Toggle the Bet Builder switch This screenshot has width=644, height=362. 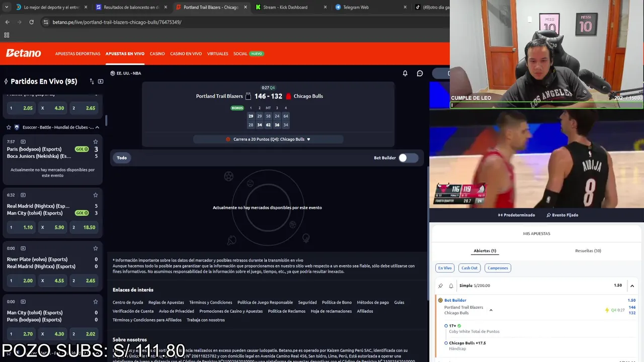(x=408, y=158)
